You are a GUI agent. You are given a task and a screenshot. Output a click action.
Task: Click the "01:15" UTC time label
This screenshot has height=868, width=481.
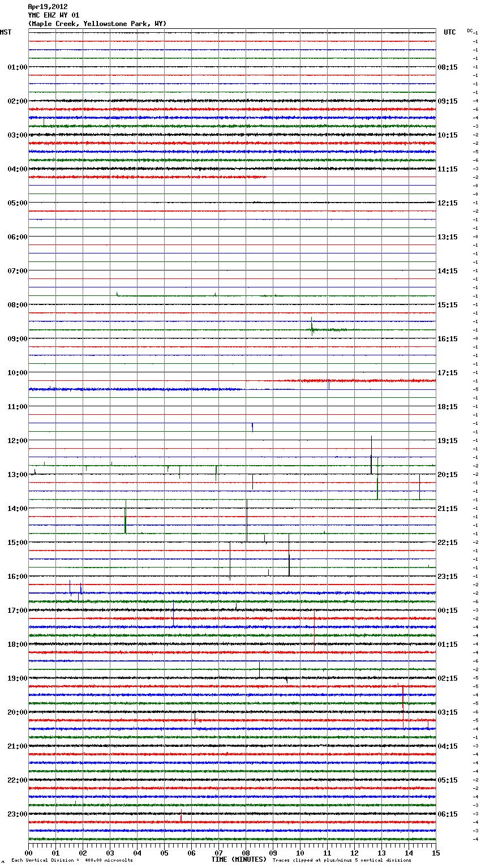pos(448,644)
